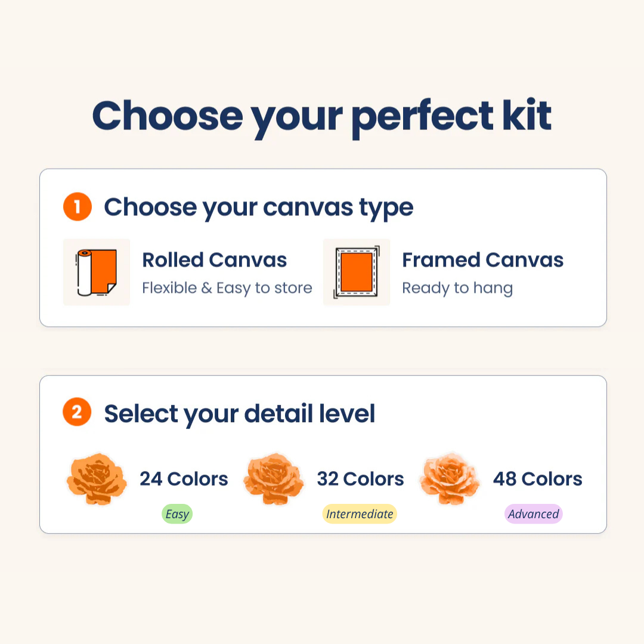Click the purple Advanced badge

[534, 514]
